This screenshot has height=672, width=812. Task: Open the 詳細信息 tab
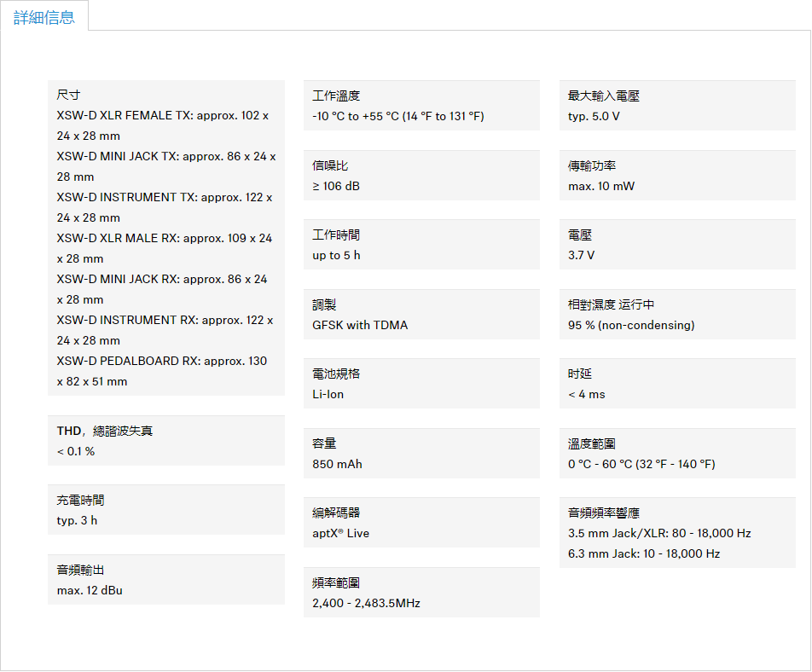pos(44,17)
